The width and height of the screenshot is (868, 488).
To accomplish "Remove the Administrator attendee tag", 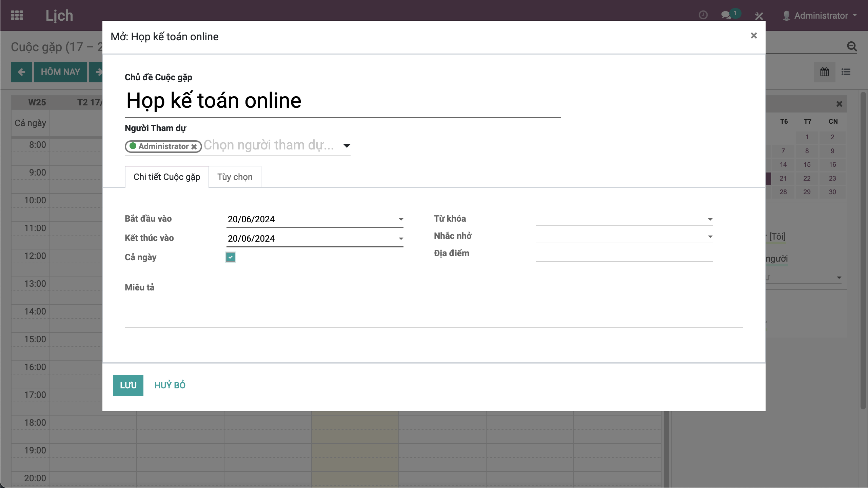I will point(194,147).
